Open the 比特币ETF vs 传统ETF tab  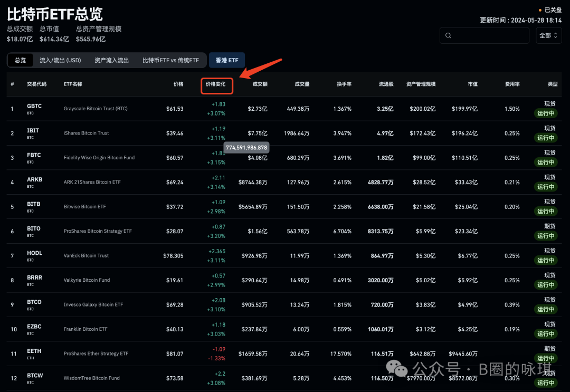tap(170, 60)
